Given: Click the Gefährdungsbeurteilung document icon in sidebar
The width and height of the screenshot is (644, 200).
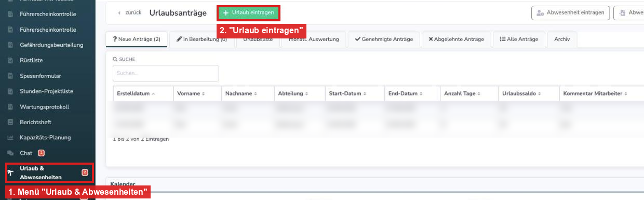Looking at the screenshot, I should pyautogui.click(x=10, y=45).
